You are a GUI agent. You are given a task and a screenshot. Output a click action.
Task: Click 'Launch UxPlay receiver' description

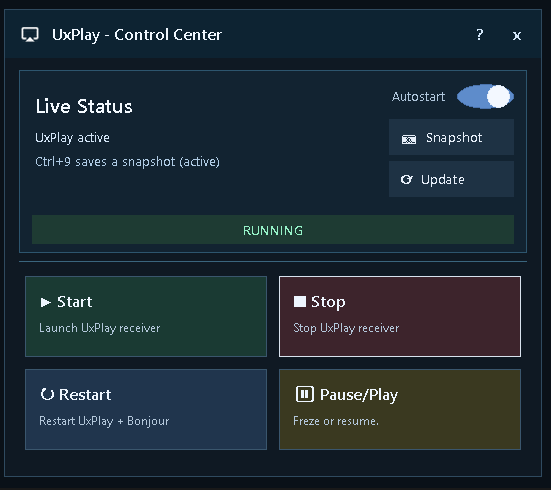99,328
